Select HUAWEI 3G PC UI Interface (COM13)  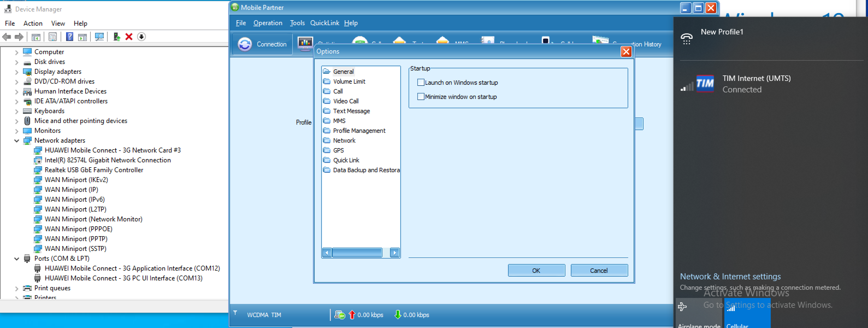pos(123,278)
